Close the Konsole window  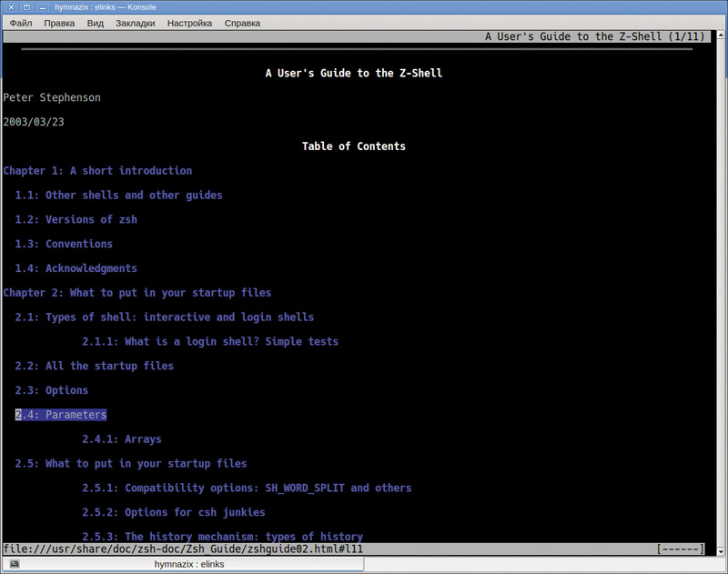[11, 7]
